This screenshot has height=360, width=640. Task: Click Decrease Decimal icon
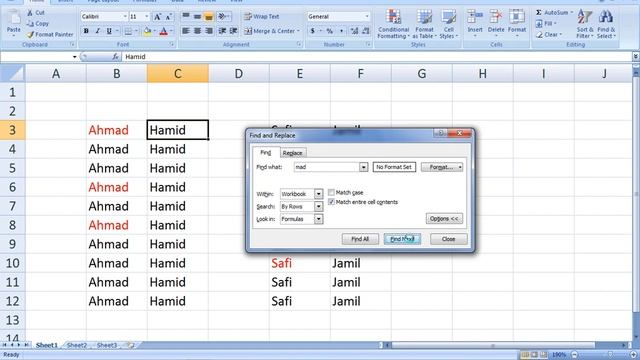(x=365, y=31)
